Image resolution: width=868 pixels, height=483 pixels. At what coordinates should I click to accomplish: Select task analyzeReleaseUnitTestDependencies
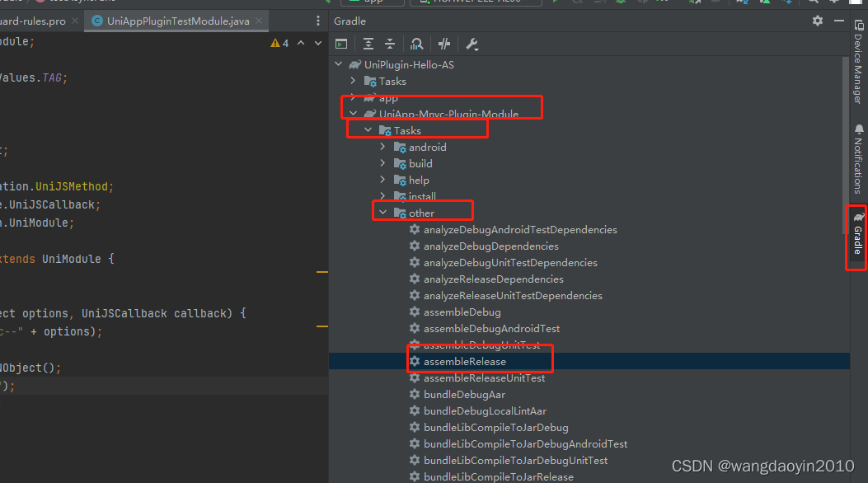click(513, 295)
